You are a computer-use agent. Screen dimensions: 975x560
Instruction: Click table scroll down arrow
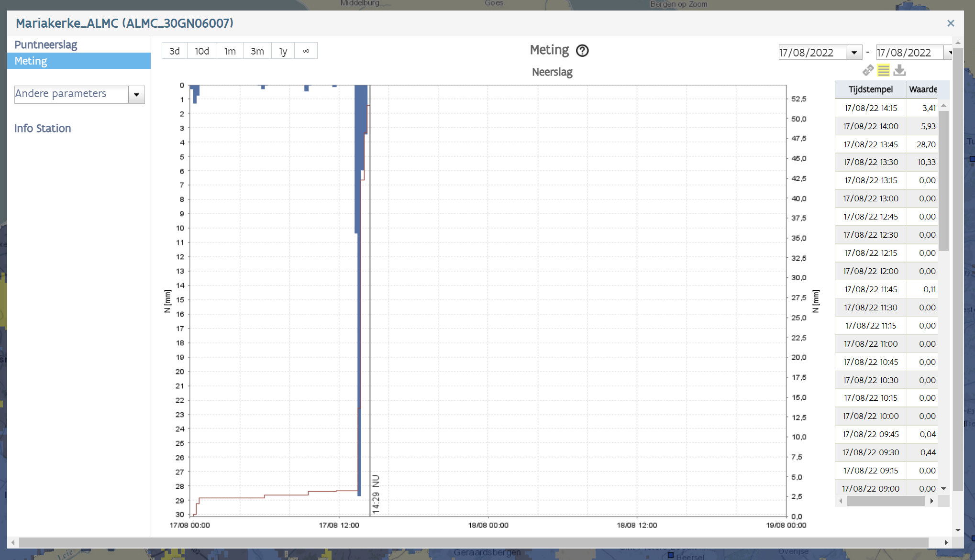click(943, 488)
